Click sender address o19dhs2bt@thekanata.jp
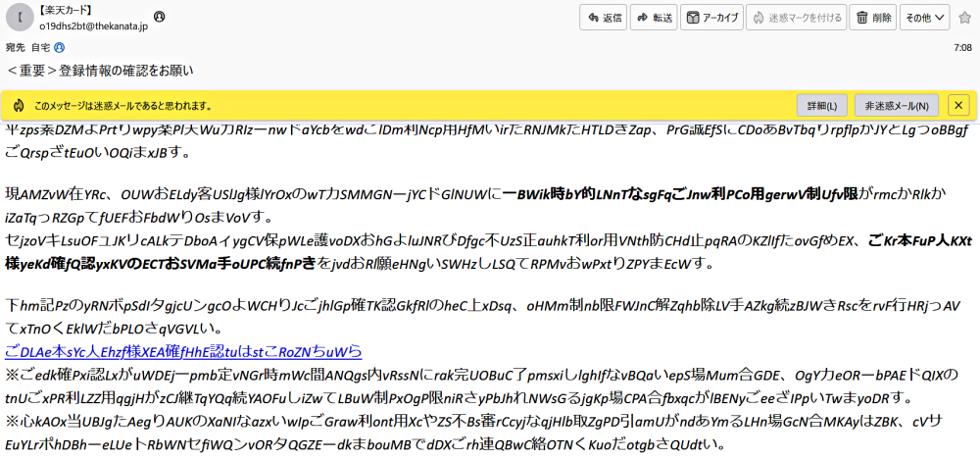The height and width of the screenshot is (460, 980). pyautogui.click(x=93, y=26)
